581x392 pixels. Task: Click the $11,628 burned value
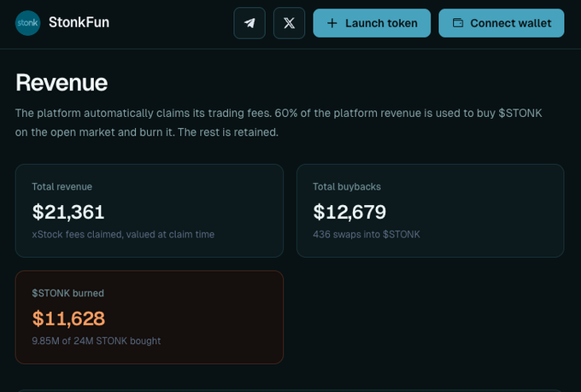click(68, 319)
